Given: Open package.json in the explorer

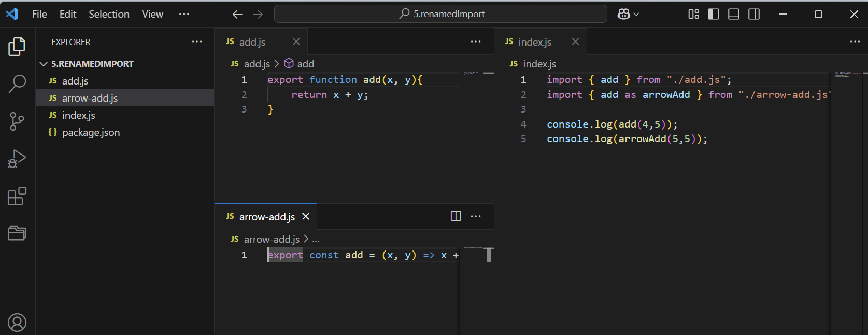Looking at the screenshot, I should click(x=124, y=132).
